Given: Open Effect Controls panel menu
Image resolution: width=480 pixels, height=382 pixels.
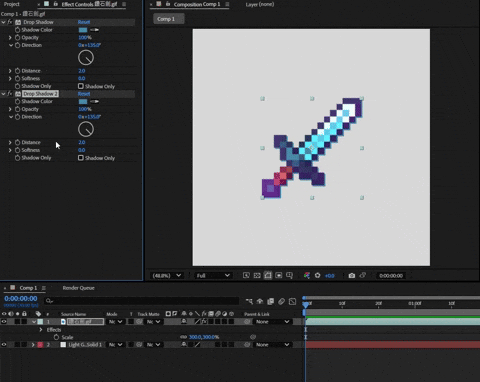Looking at the screenshot, I should (124, 4).
